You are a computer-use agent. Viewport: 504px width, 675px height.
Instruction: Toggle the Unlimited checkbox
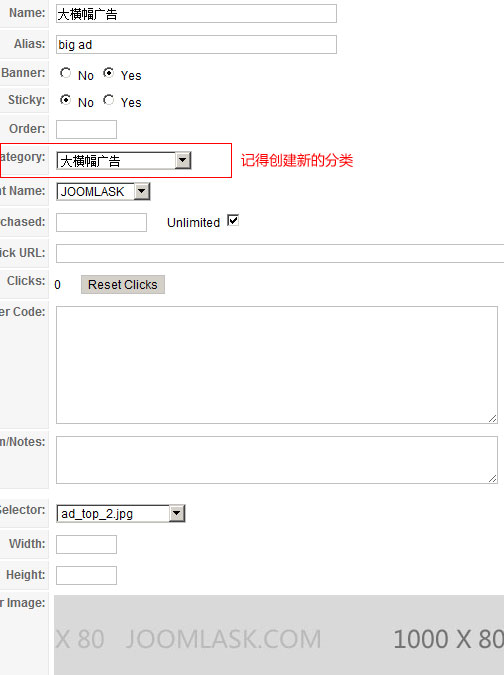233,221
